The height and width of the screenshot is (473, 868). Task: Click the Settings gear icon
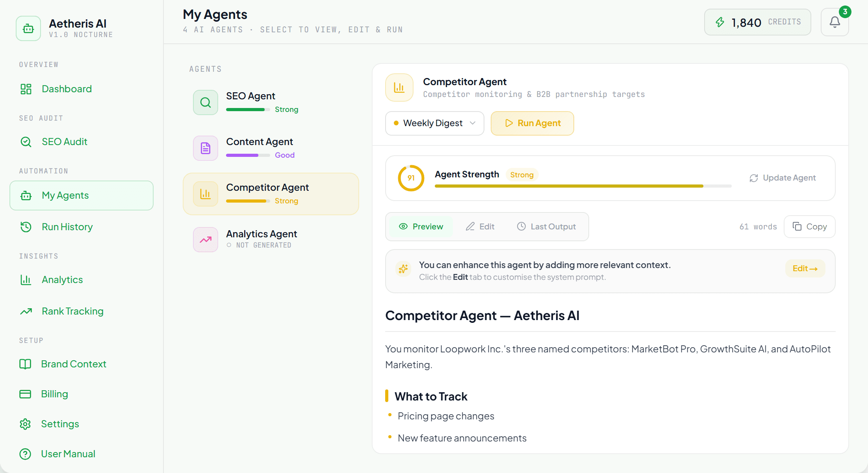click(25, 424)
